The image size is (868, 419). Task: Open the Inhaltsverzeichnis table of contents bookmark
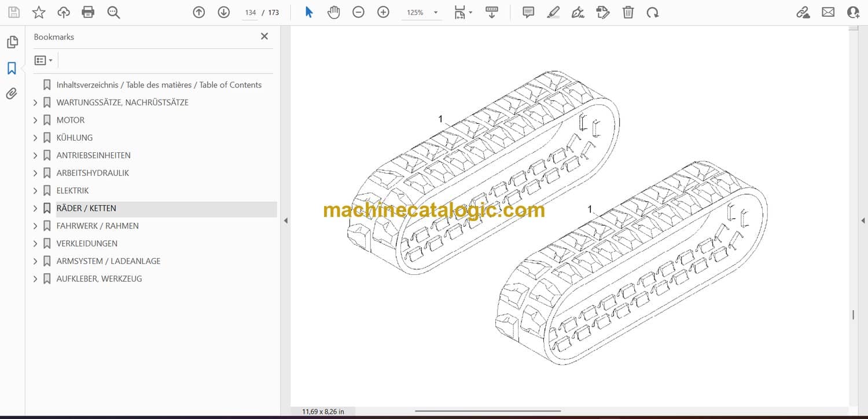pyautogui.click(x=159, y=85)
